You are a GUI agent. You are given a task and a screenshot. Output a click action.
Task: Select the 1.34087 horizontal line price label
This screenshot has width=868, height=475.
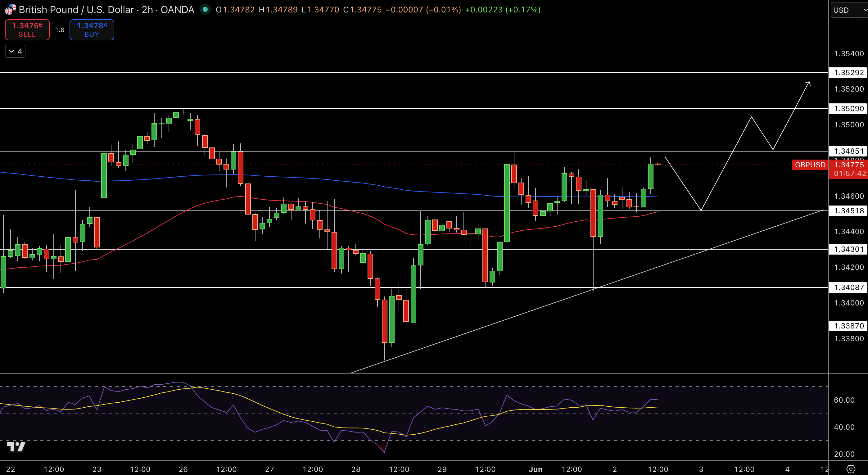point(848,287)
